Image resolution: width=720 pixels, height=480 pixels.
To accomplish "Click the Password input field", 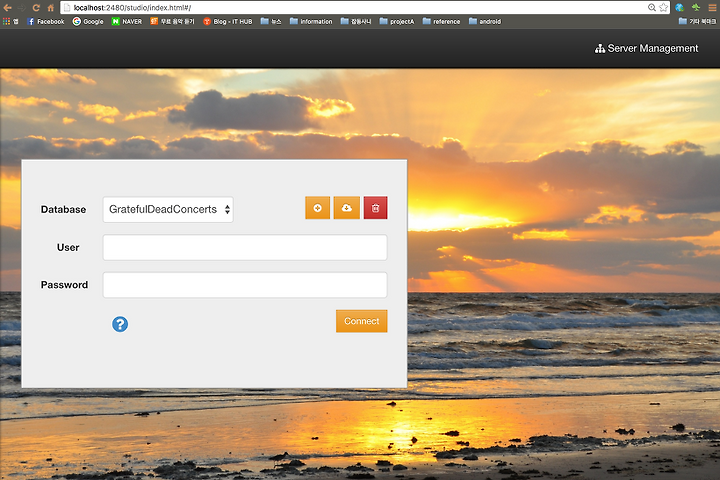I will (x=245, y=285).
